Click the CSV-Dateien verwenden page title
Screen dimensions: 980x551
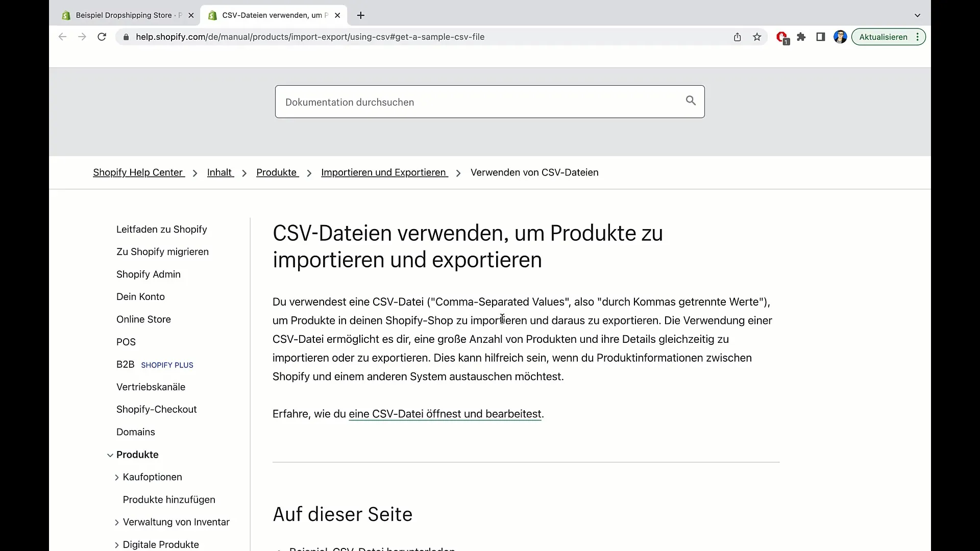[468, 246]
